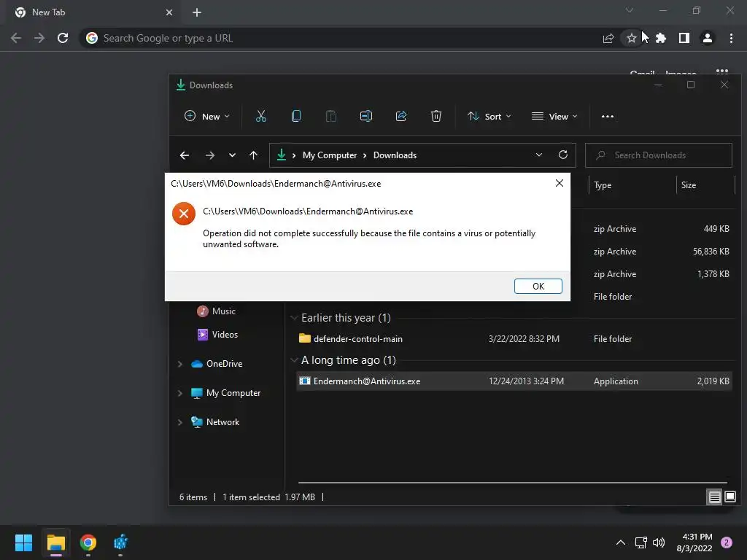Open the New dropdown in Explorer
Viewport: 747px width, 560px height.
[x=206, y=116]
